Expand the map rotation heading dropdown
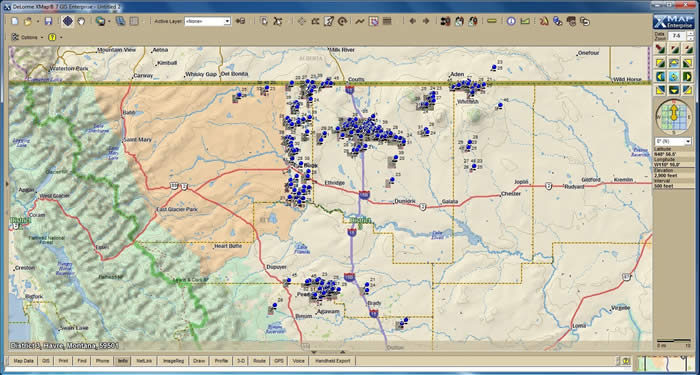Image resolution: width=700 pixels, height=375 pixels. tap(687, 142)
